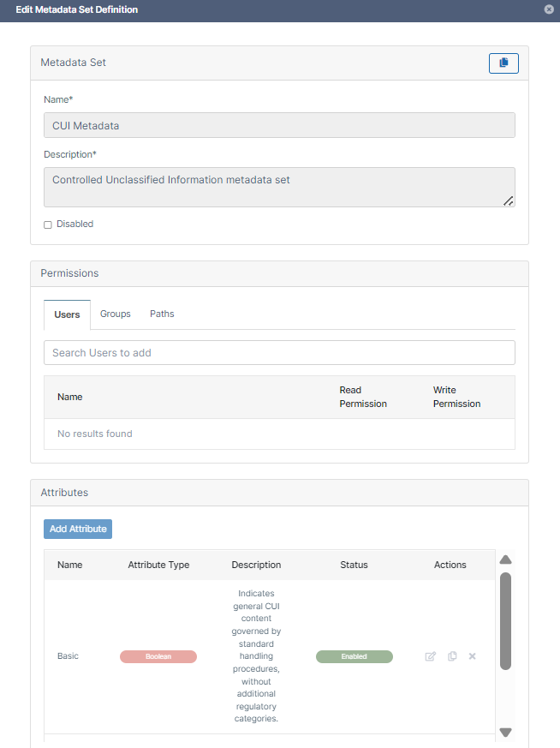Screen dimensions: 560x748
Task: Focus the Search Users to add field
Action: 279,353
